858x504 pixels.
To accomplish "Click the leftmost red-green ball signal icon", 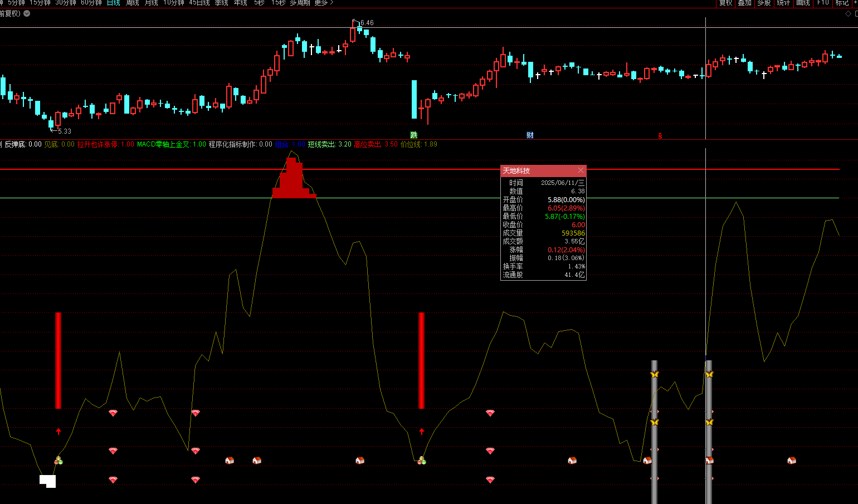I will [x=58, y=461].
